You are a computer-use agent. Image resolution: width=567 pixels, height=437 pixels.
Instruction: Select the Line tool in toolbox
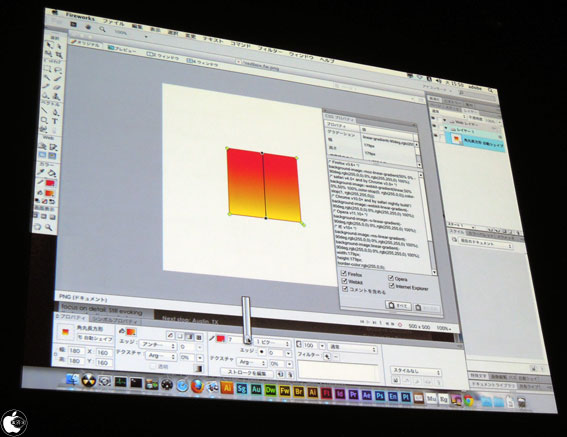coord(44,110)
